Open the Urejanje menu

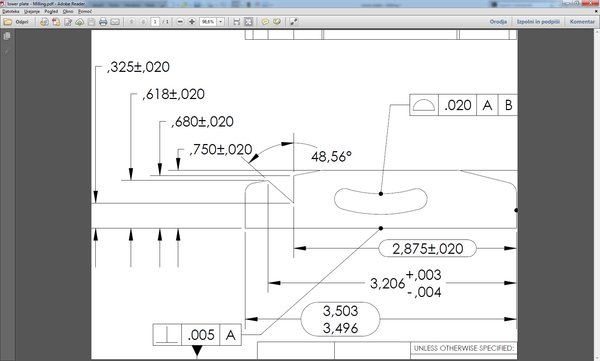[x=32, y=11]
